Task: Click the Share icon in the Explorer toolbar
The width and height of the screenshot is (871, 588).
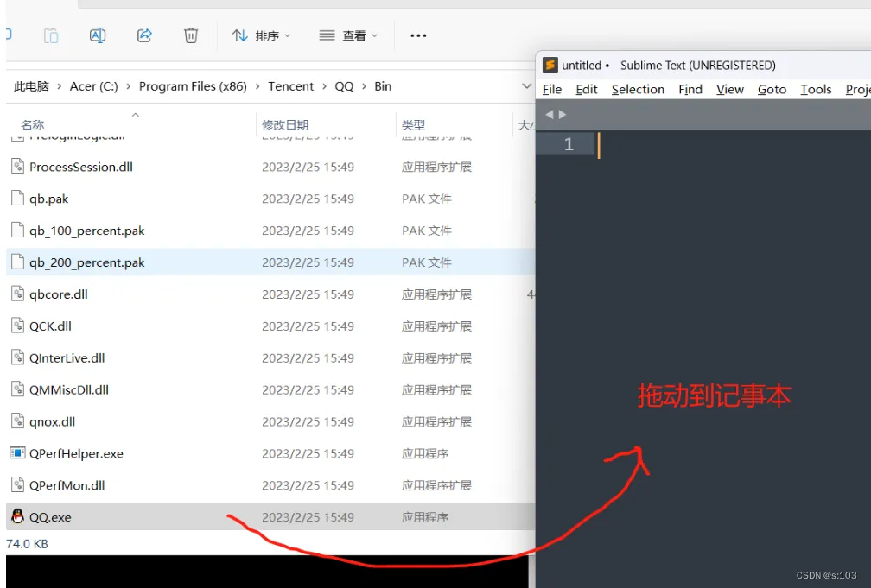Action: tap(144, 35)
